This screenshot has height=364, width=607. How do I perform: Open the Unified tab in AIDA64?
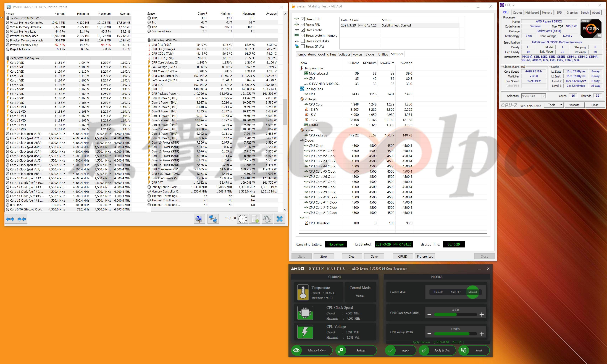click(383, 54)
